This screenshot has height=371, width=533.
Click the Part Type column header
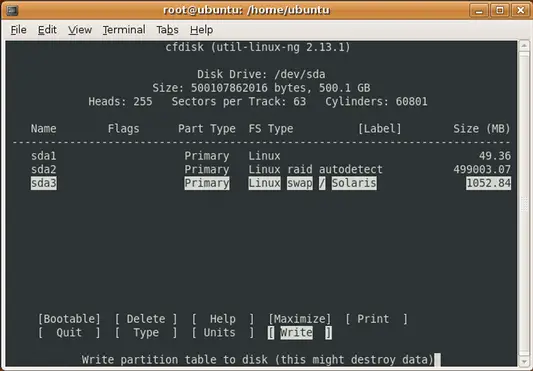pos(207,129)
